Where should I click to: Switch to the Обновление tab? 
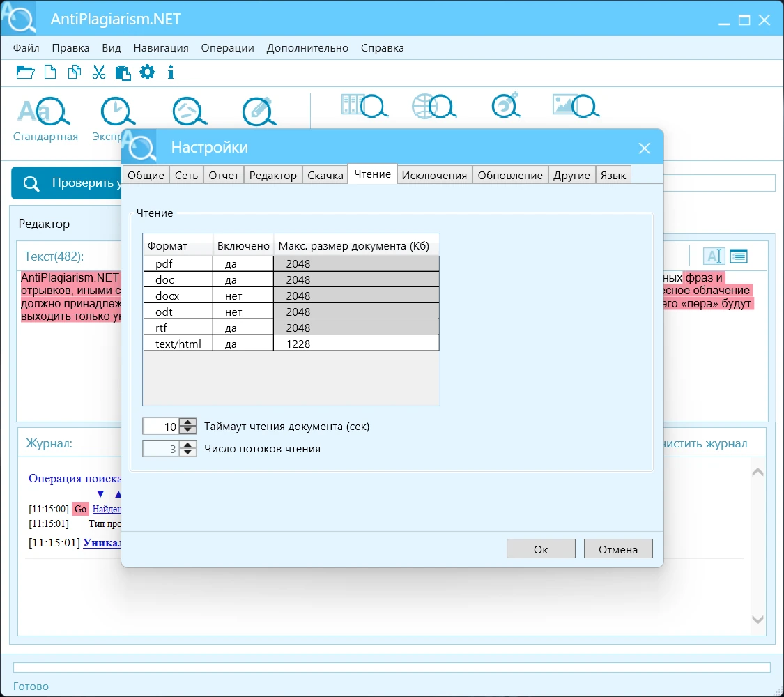coord(510,175)
